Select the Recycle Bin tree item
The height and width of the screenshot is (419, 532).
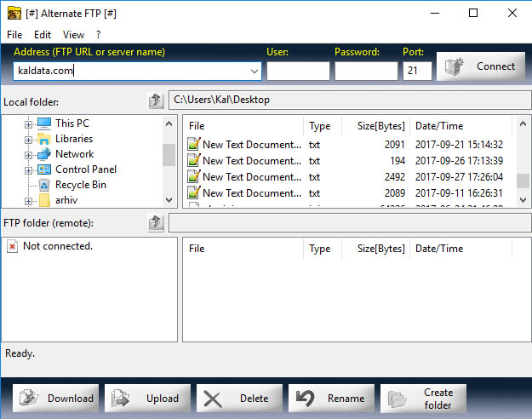[81, 185]
